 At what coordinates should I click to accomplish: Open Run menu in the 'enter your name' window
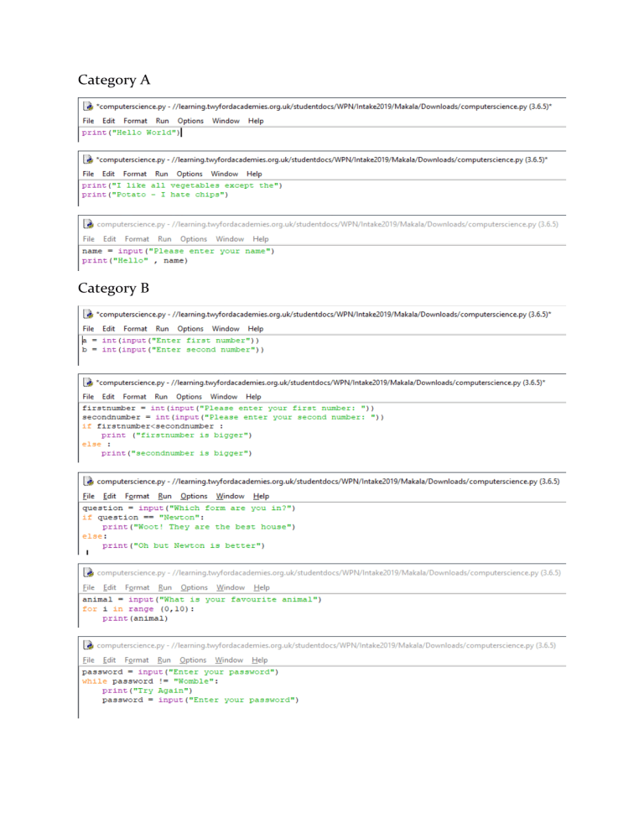coord(165,239)
